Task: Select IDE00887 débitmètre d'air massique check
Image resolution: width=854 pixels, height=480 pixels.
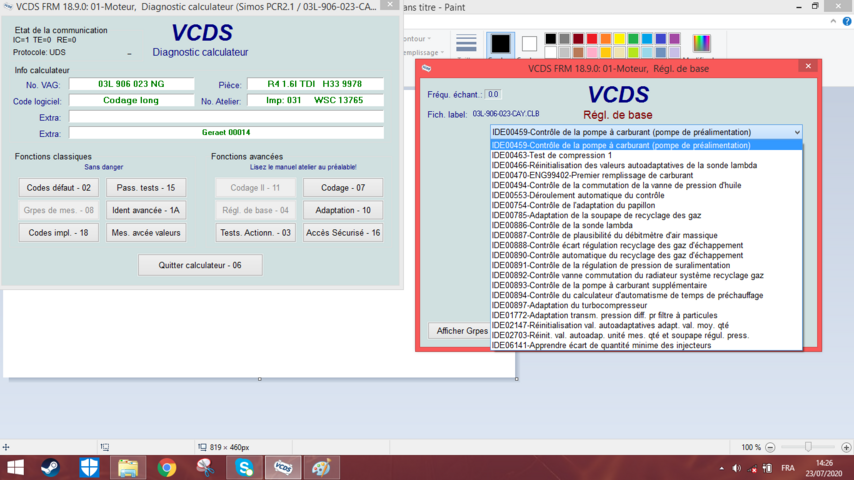Action: (x=646, y=235)
